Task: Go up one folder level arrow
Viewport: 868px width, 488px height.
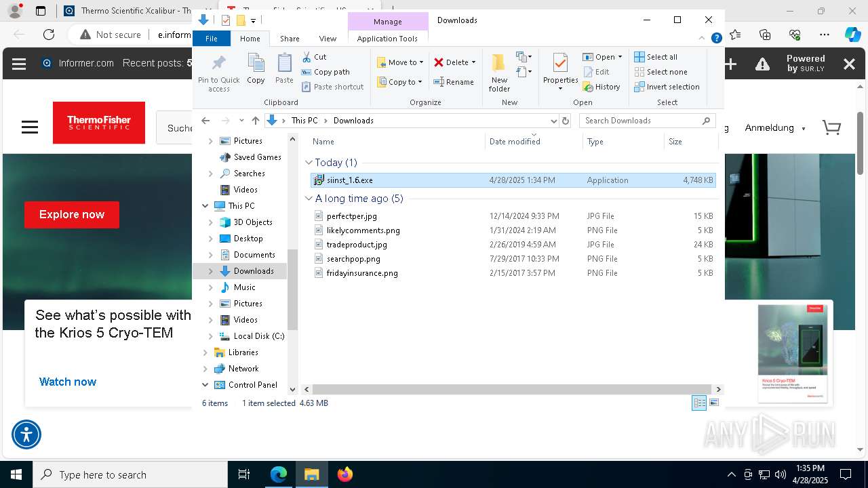Action: tap(255, 121)
